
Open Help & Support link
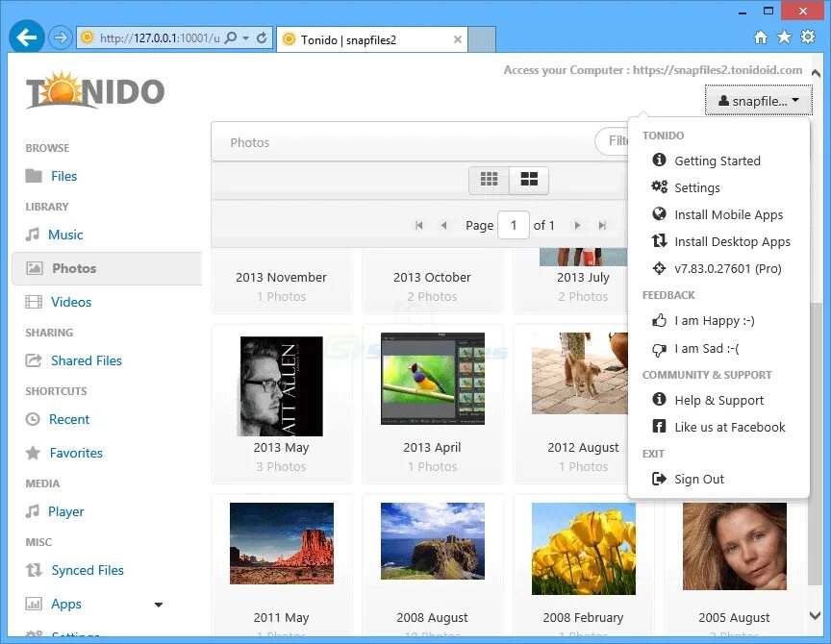coord(718,400)
